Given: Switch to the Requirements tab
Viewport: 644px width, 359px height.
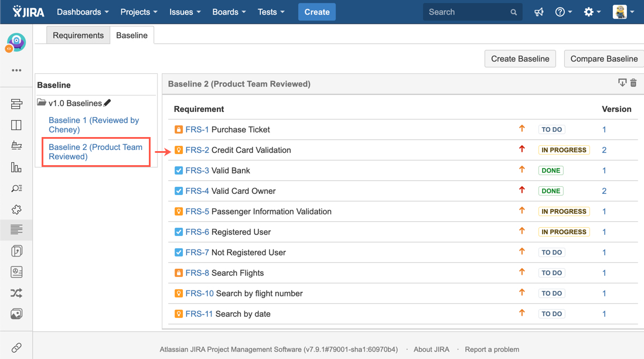Looking at the screenshot, I should click(x=78, y=35).
